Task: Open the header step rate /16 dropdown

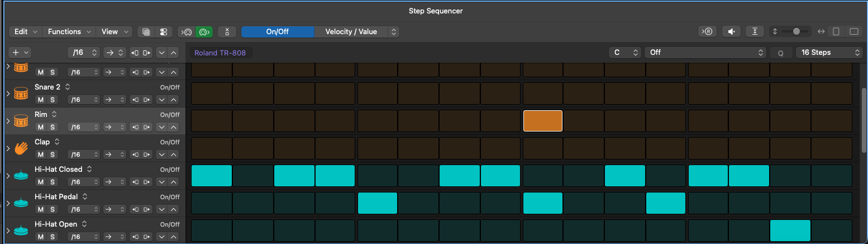Action: tap(84, 53)
